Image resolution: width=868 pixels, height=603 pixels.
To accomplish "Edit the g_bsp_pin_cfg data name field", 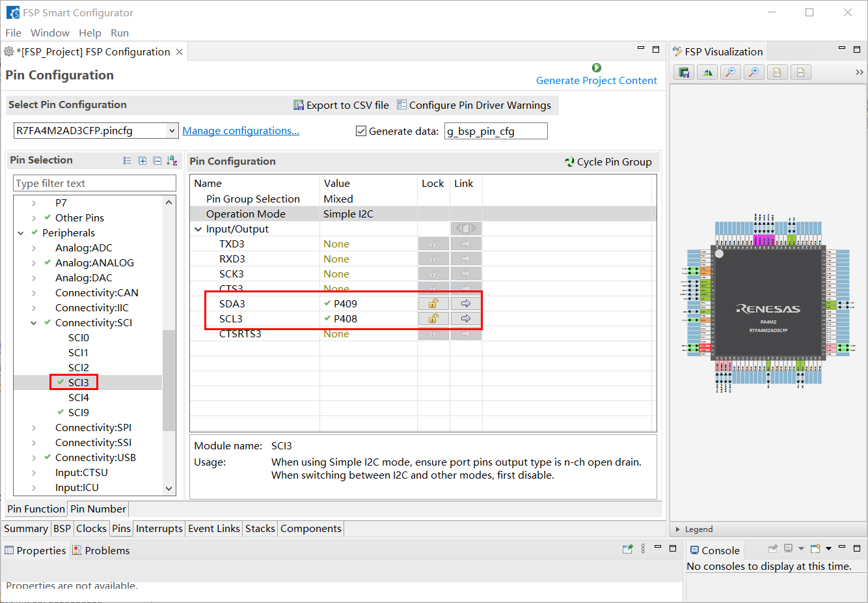I will tap(496, 131).
